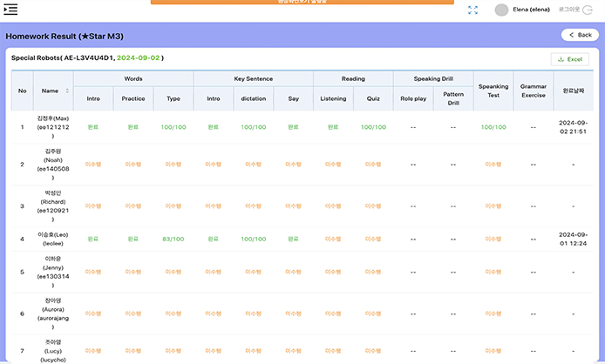The width and height of the screenshot is (605, 364).
Task: Click the Back button
Action: coord(580,35)
